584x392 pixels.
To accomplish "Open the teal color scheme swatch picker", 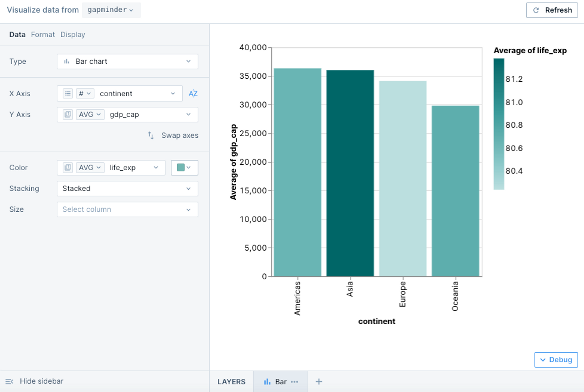I will [184, 167].
